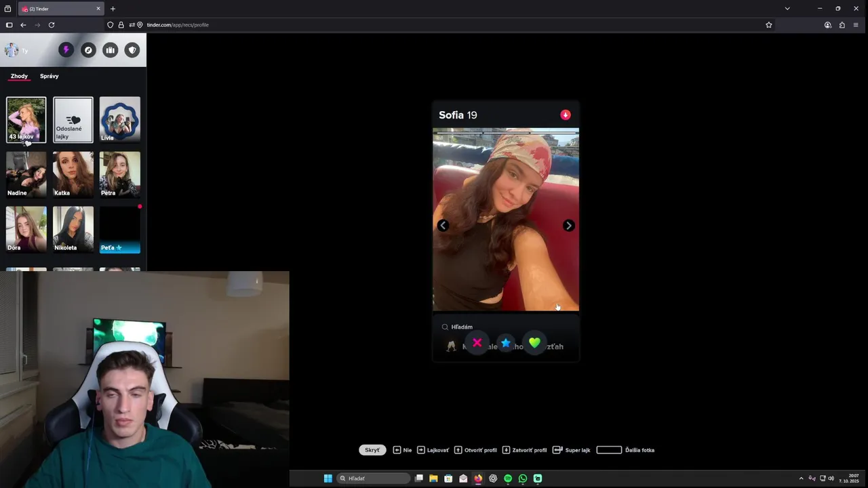The image size is (868, 488).
Task: Open WhatsApp from the taskbar
Action: [x=523, y=479]
